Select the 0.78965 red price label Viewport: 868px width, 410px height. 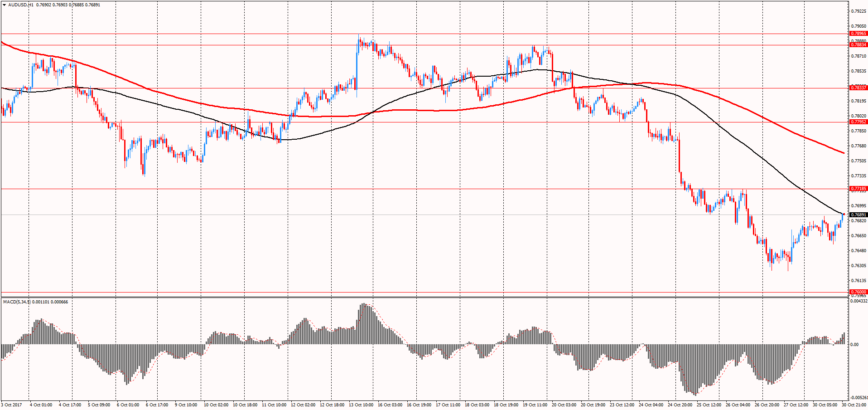click(x=858, y=34)
